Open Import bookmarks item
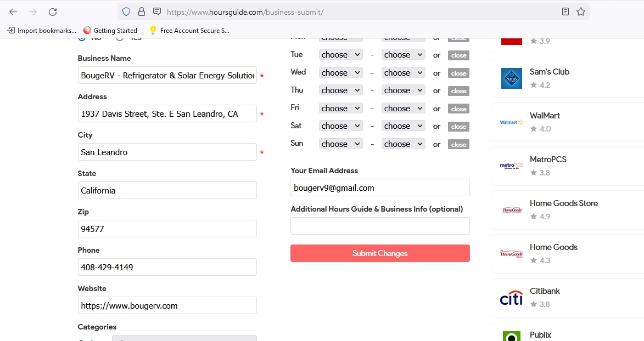Image resolution: width=644 pixels, height=341 pixels. pos(41,31)
